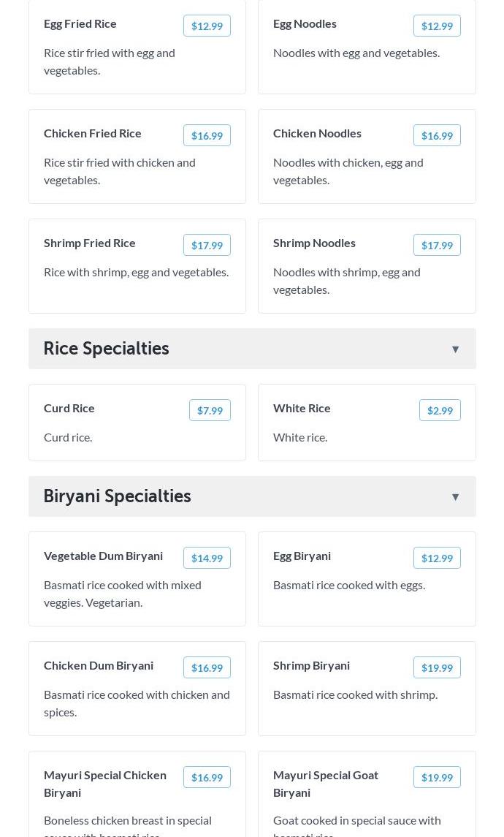
Task: Choose Shrimp Fried Rice $17.99 price button
Action: 207,245
